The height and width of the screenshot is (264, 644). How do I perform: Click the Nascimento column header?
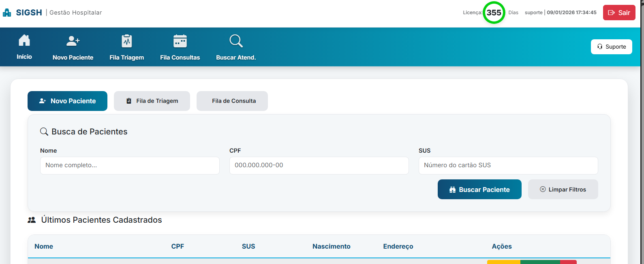(331, 246)
